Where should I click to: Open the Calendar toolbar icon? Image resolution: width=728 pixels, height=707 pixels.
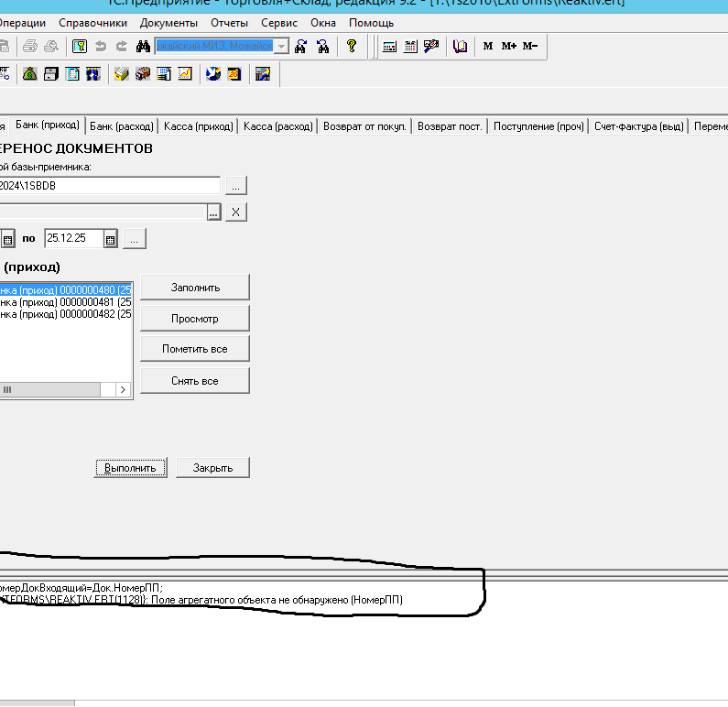point(410,46)
